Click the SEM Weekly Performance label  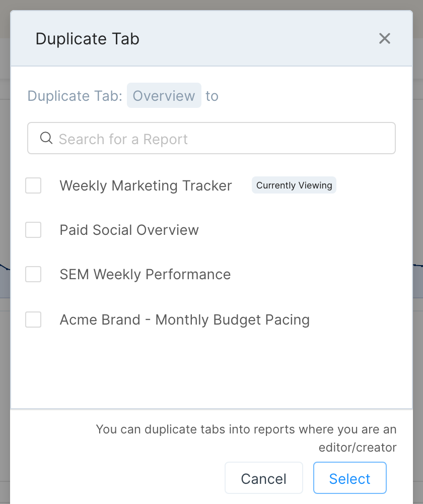[145, 275]
